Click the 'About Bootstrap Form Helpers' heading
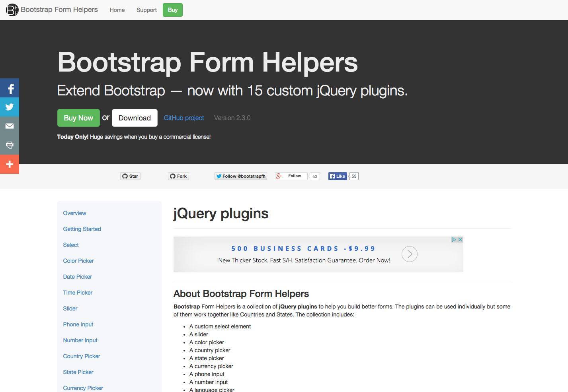 (x=241, y=294)
